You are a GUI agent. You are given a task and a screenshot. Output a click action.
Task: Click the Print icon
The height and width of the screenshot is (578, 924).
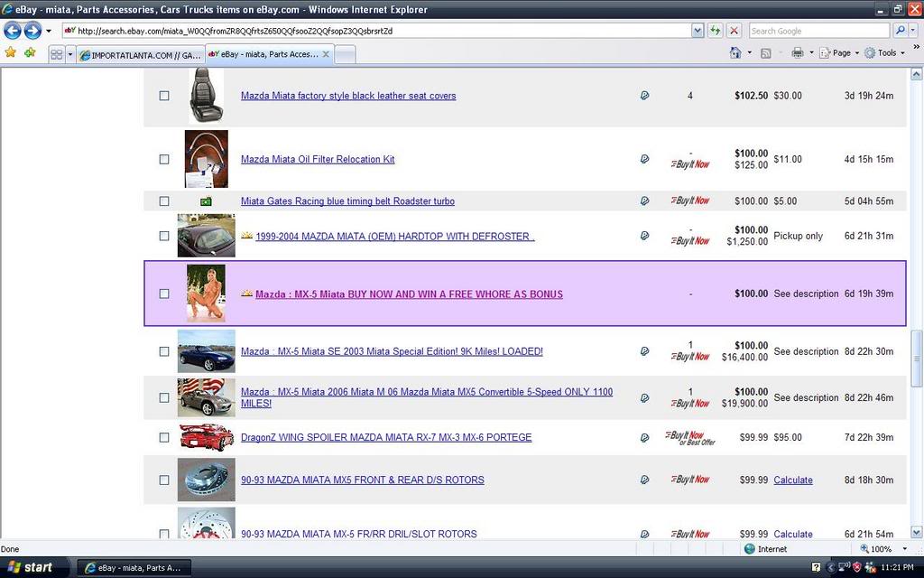tap(799, 53)
